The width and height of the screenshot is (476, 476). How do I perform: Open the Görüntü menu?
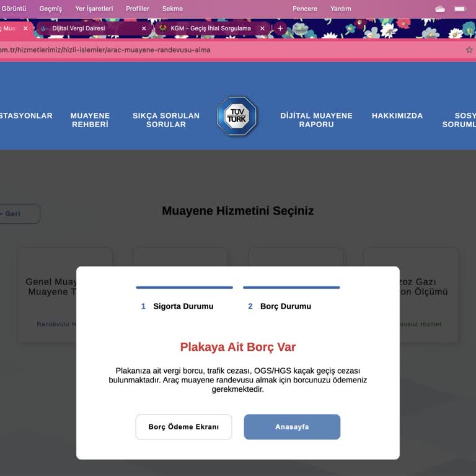[x=14, y=9]
